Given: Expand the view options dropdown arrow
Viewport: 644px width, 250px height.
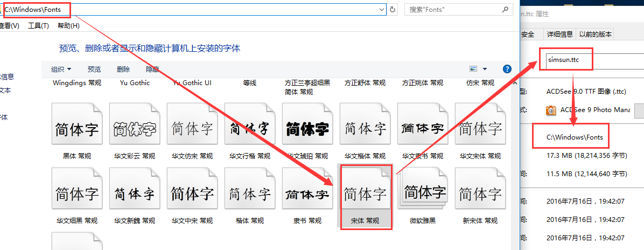Looking at the screenshot, I should (485, 69).
